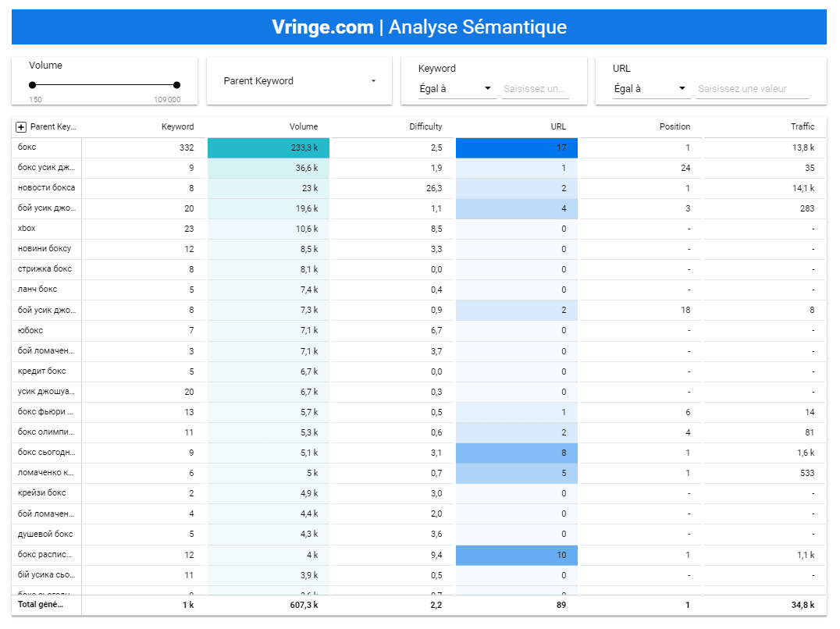This screenshot has width=840, height=629.
Task: Click the total volume 607,3 k
Action: pyautogui.click(x=304, y=605)
